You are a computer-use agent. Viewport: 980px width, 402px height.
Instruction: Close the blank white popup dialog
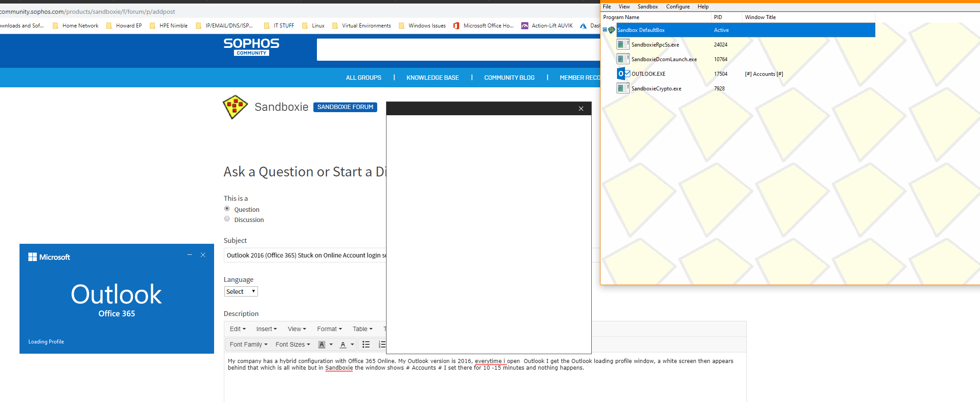581,109
